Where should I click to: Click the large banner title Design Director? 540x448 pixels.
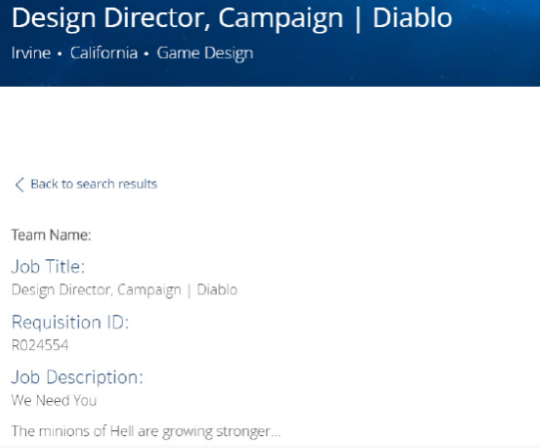click(232, 18)
